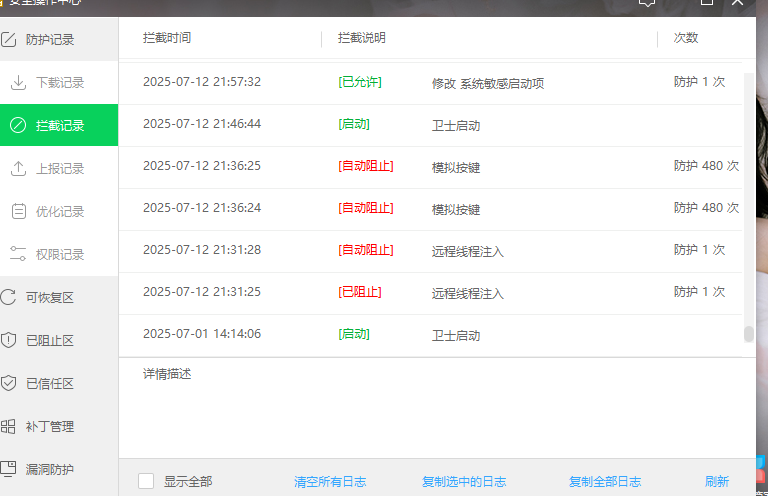Screen dimensions: 768x496
Task: Click 复制选中的日志 link
Action: 464,482
